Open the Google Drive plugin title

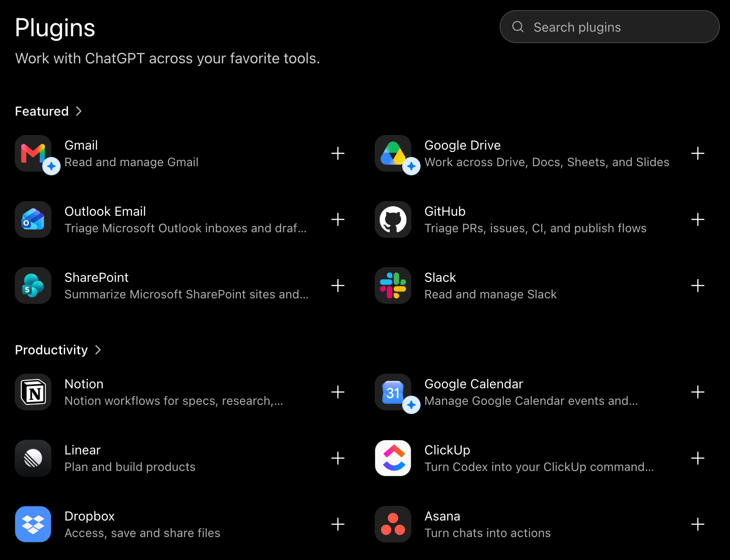[x=462, y=145]
